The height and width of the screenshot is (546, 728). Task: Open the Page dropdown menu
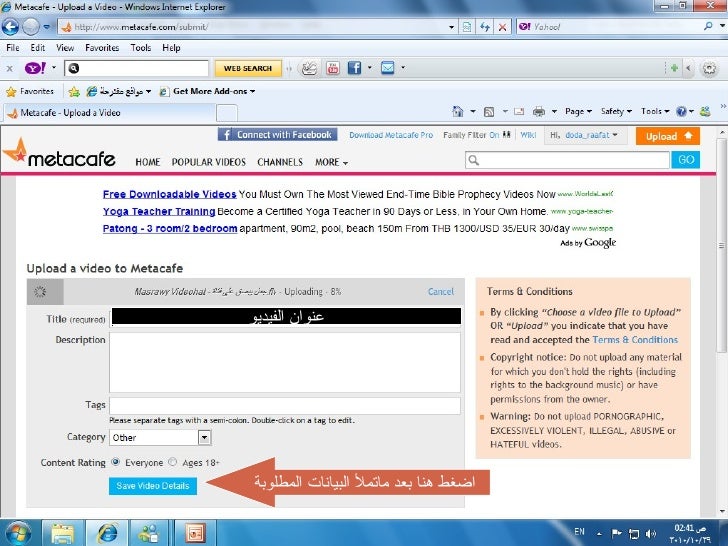click(578, 111)
